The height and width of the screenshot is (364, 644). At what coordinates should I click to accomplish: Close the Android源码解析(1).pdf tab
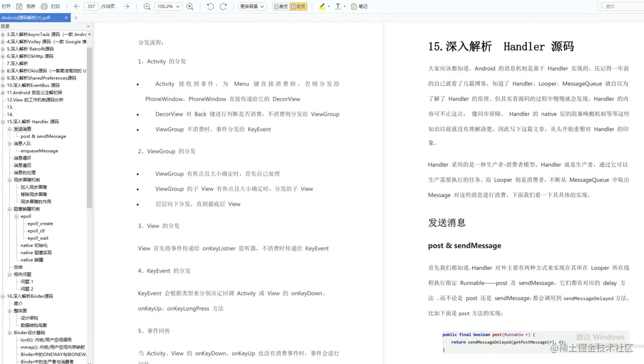66,18
